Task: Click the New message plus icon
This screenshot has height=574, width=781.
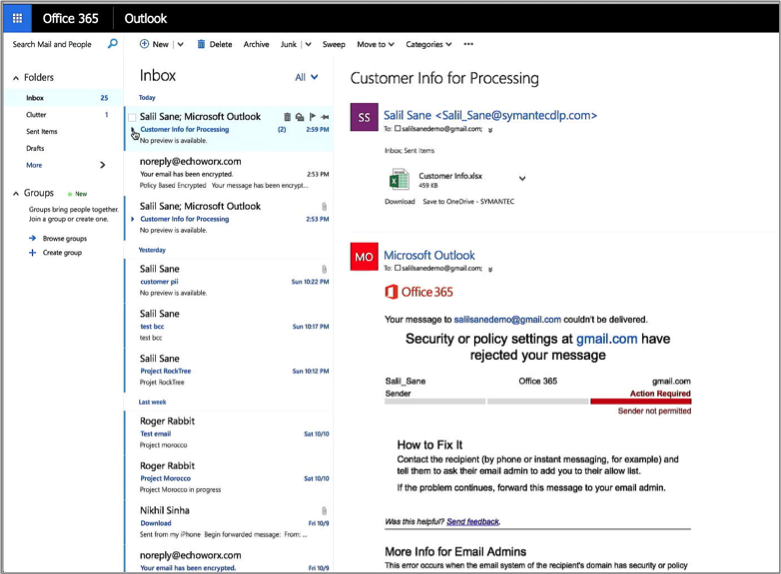Action: (x=144, y=44)
